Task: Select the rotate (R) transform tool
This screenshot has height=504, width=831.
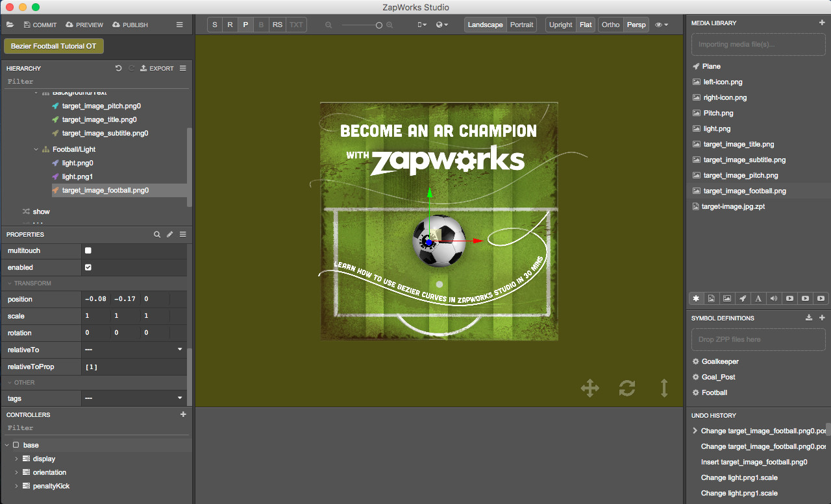Action: (x=230, y=24)
